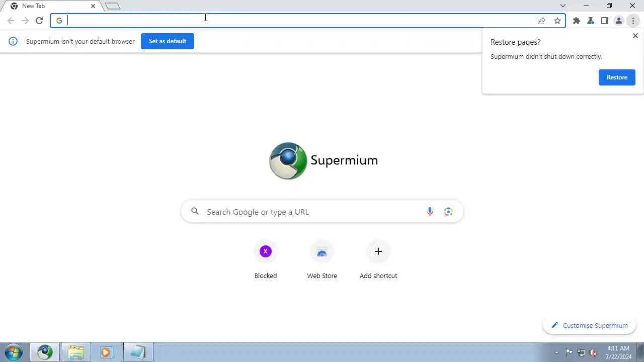
Task: Open the last taskbar application icon
Action: tap(138, 352)
